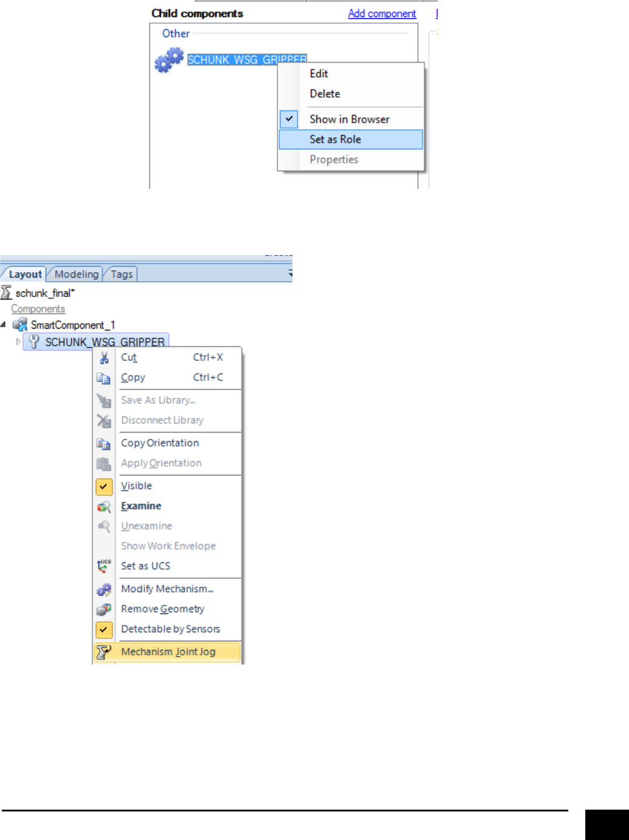The width and height of the screenshot is (629, 840).
Task: Toggle the Show in Browser checkmark
Action: [x=289, y=119]
